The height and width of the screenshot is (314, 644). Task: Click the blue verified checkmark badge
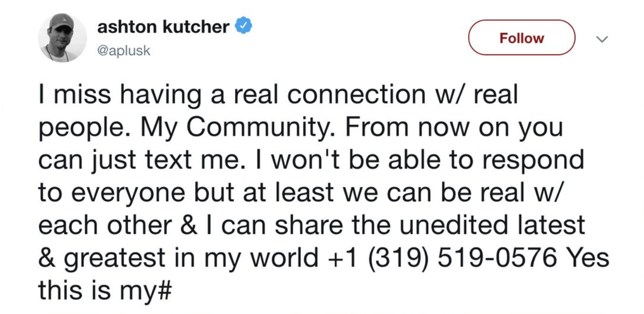(x=244, y=27)
